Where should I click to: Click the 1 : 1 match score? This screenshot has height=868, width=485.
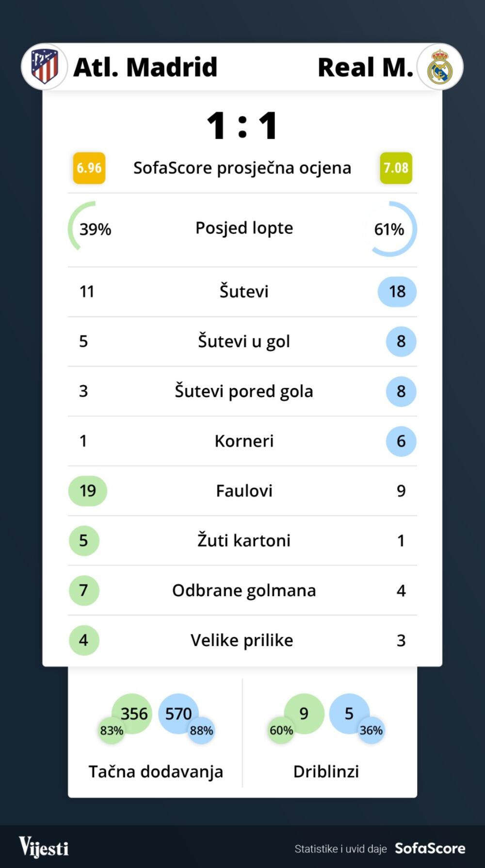[x=242, y=126]
